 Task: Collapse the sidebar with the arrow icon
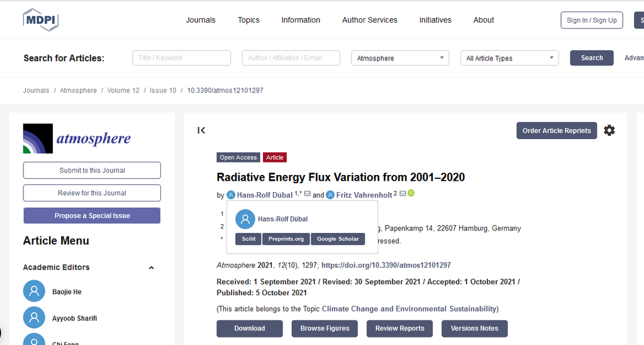tap(201, 130)
